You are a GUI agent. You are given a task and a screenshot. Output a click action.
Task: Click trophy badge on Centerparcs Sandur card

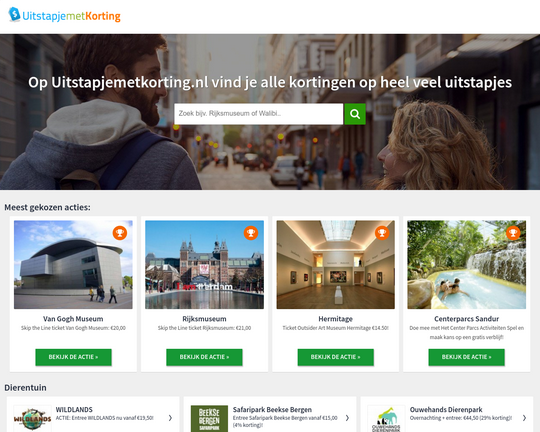(x=513, y=233)
